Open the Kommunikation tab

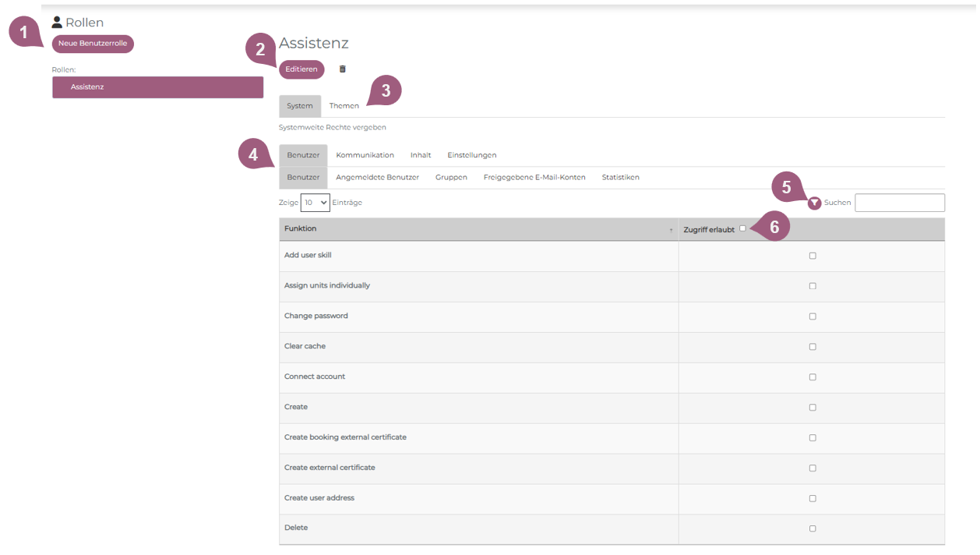click(365, 155)
